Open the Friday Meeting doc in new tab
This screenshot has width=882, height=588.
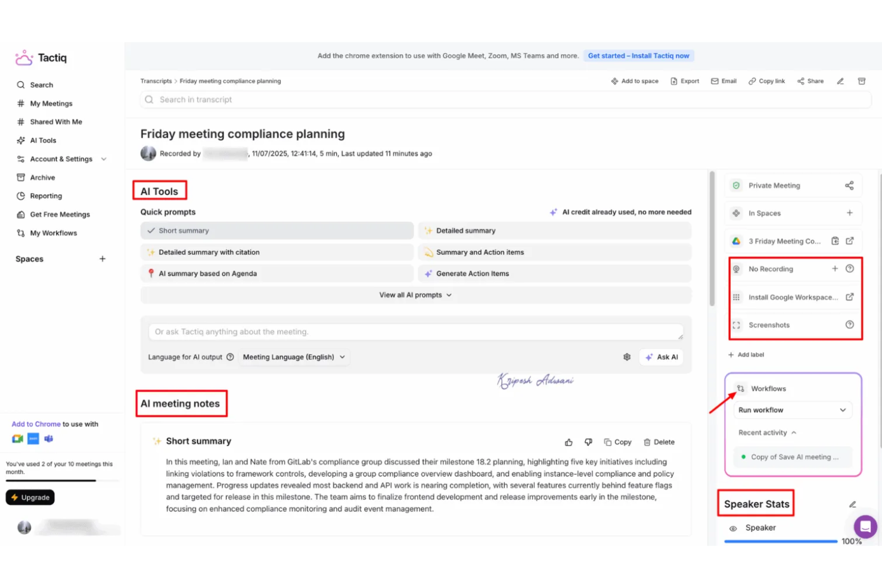point(850,241)
